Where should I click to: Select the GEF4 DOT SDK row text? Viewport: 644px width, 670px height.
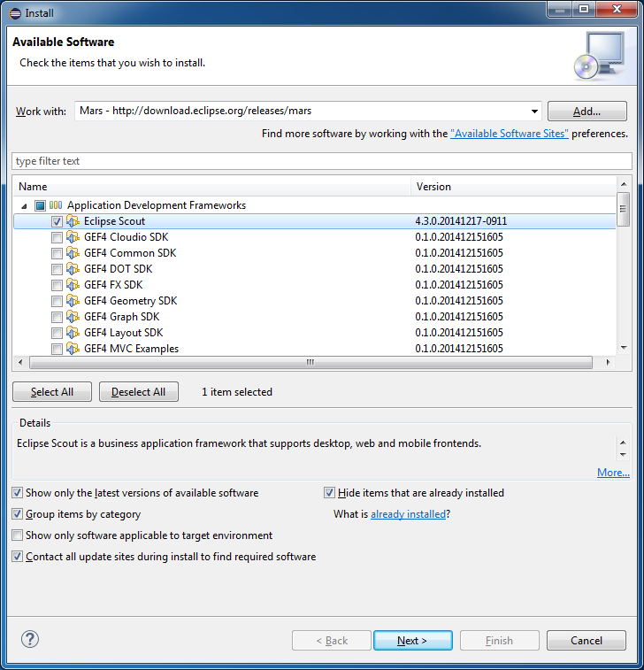(x=119, y=269)
